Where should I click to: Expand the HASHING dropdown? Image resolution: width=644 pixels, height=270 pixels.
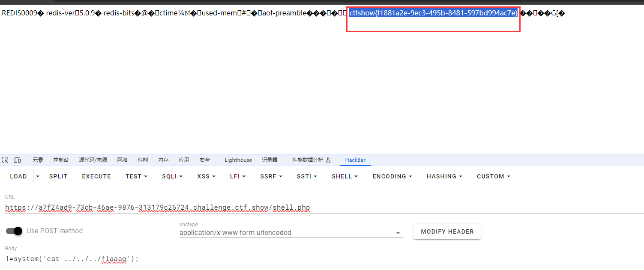(x=444, y=176)
